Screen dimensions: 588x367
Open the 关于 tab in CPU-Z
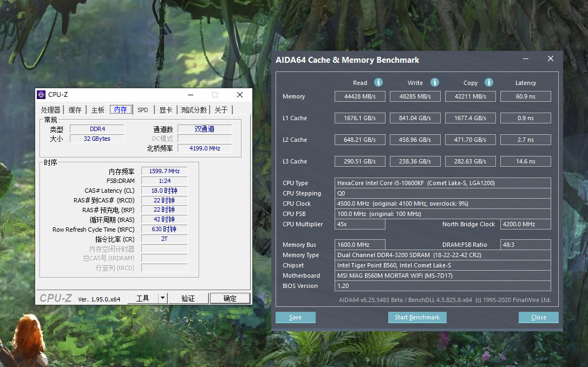click(221, 110)
